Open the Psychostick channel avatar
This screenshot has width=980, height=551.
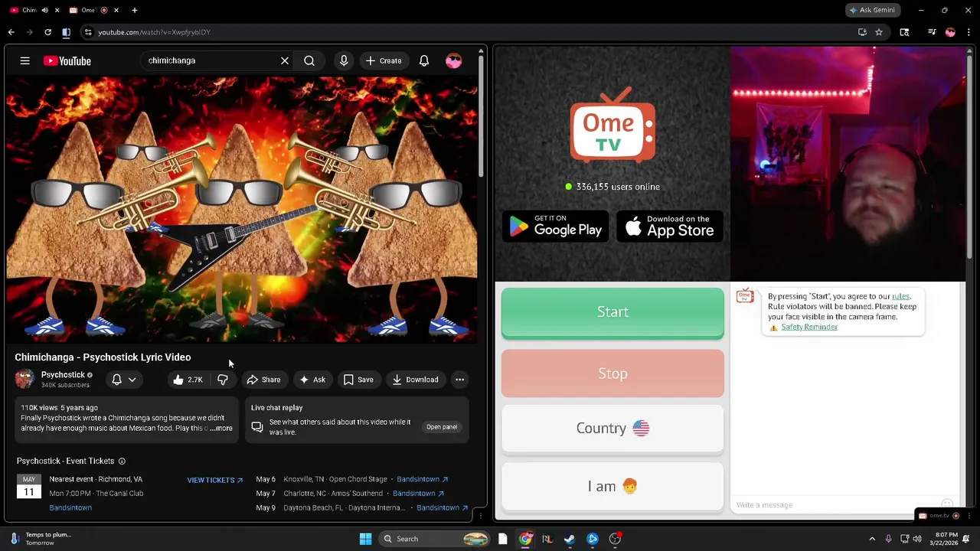point(24,379)
